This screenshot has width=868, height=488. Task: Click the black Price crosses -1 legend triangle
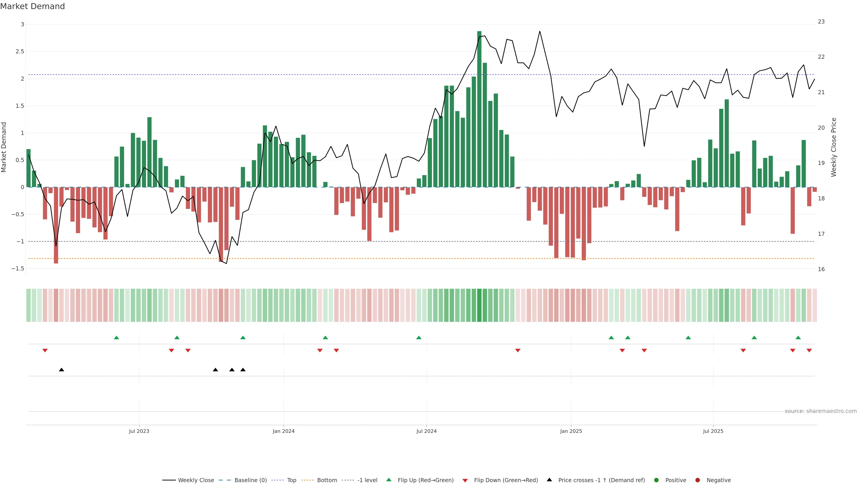[x=549, y=480]
